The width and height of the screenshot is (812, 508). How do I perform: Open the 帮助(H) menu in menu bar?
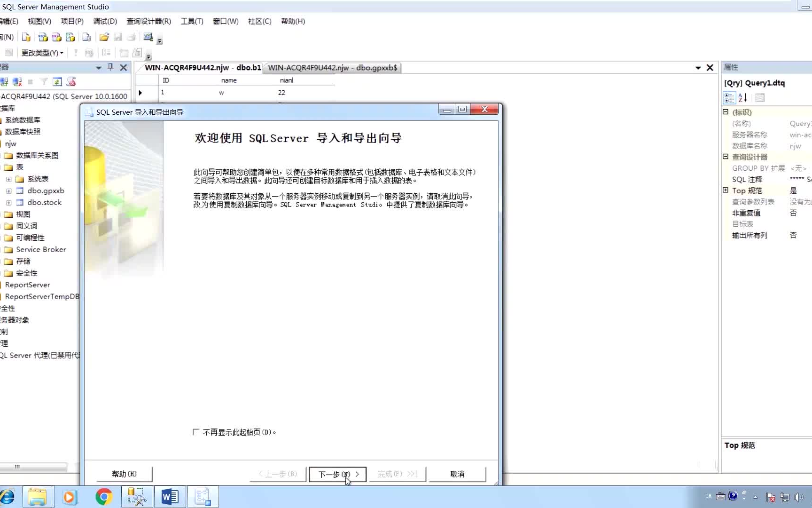coord(293,21)
